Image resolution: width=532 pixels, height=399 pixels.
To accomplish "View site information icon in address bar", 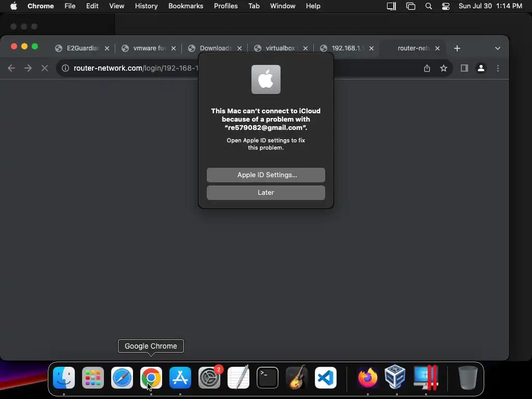I will [x=65, y=68].
